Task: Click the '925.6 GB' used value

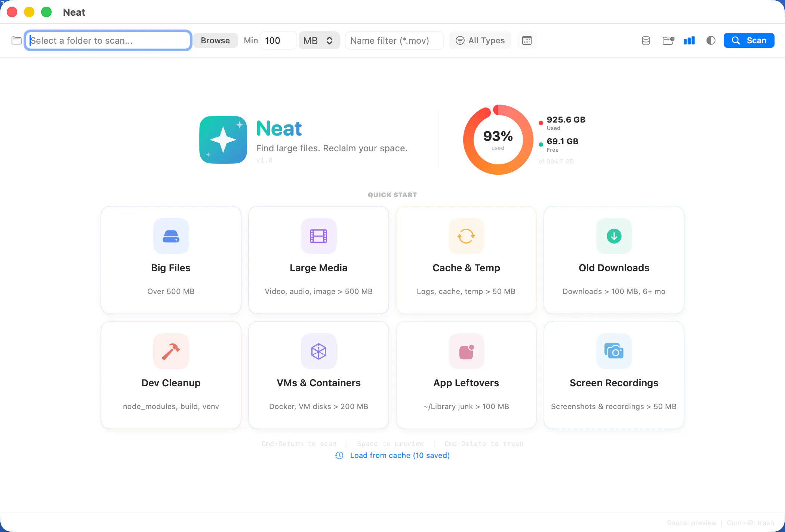Action: click(566, 120)
